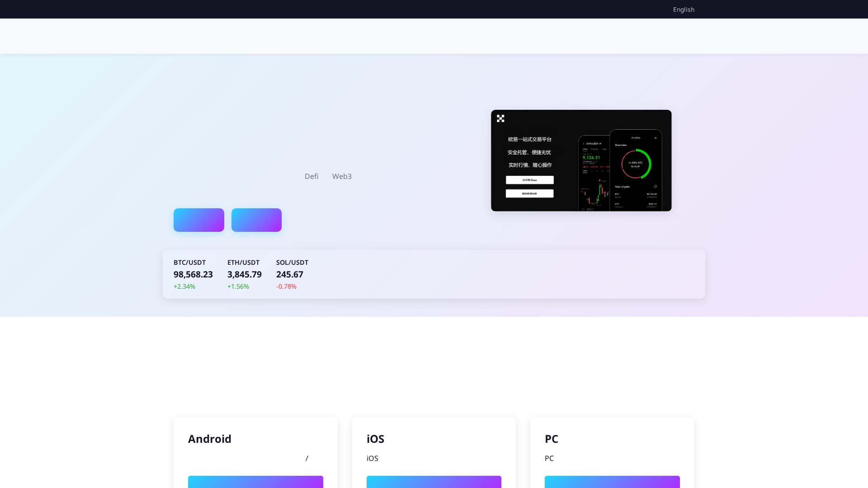This screenshot has height=488, width=868.
Task: Click the eye icon in the Portfolio header
Action: coord(656,138)
